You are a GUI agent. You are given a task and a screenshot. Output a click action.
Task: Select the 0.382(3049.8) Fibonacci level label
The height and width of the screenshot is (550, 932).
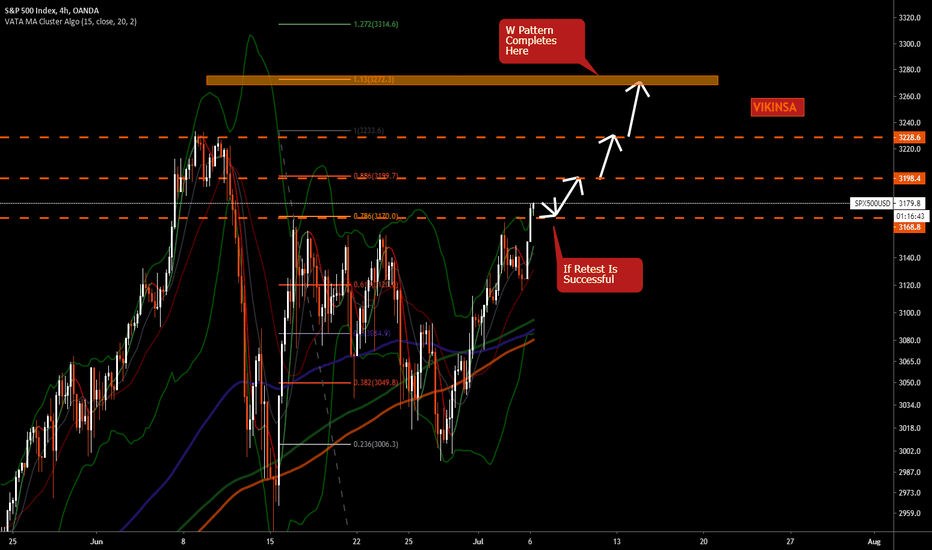tap(376, 382)
